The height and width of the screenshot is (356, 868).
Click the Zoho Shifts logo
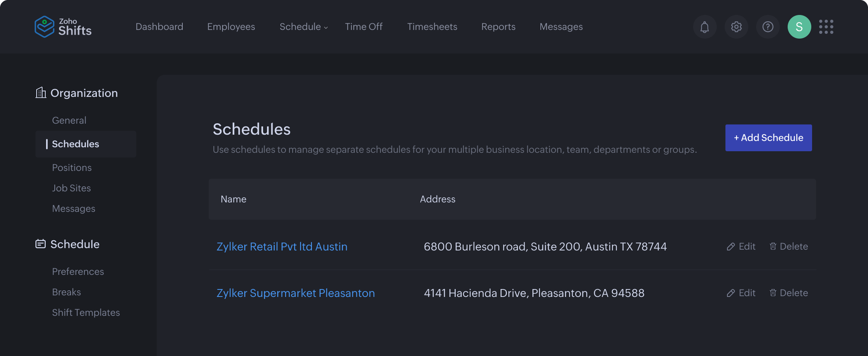pyautogui.click(x=63, y=27)
